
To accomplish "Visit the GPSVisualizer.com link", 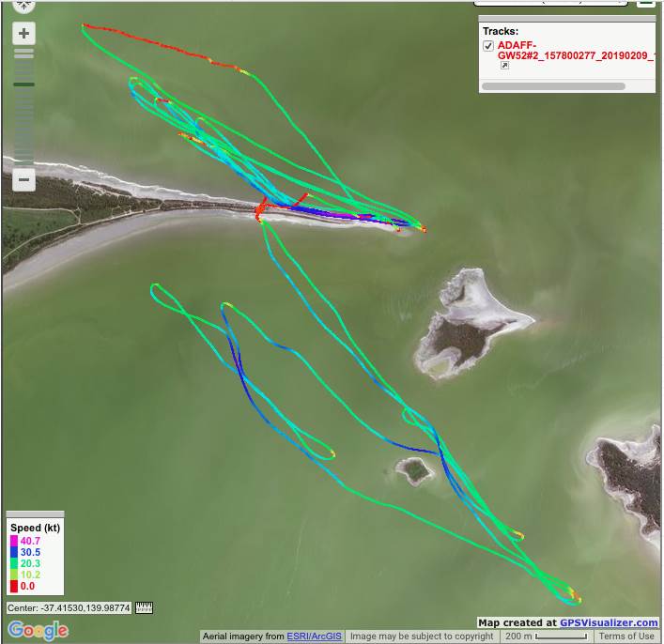I will [x=609, y=622].
